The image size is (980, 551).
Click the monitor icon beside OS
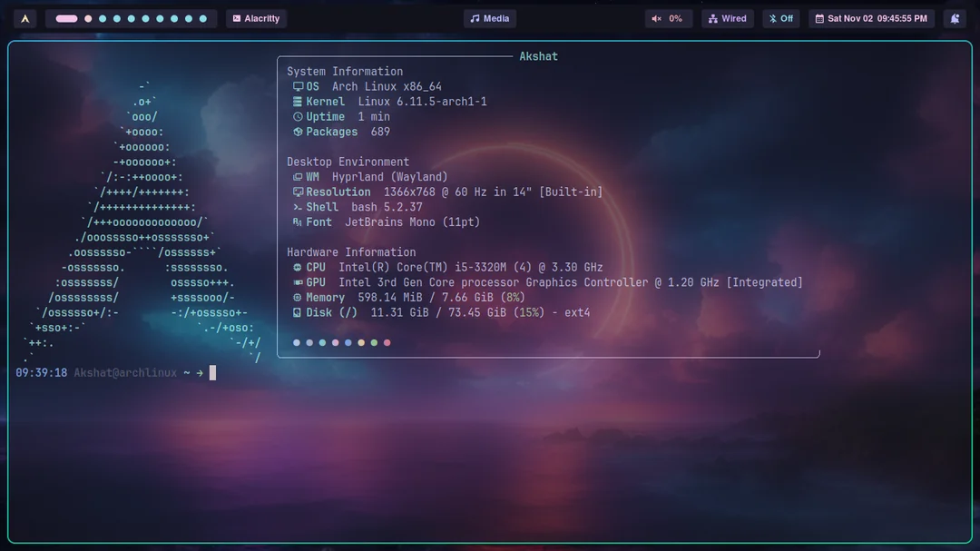tap(298, 87)
